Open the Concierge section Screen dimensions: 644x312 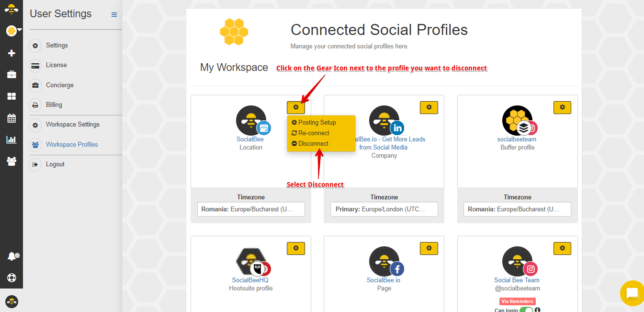[60, 85]
